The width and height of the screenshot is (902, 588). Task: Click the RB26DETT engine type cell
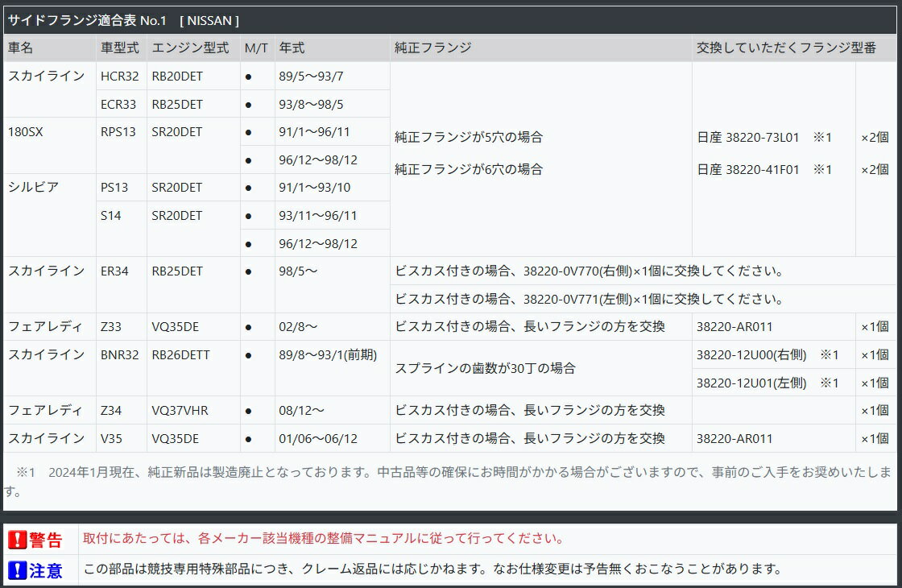click(x=181, y=354)
